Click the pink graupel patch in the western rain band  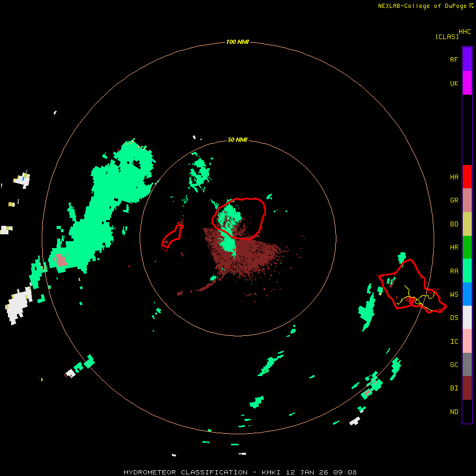pyautogui.click(x=61, y=260)
